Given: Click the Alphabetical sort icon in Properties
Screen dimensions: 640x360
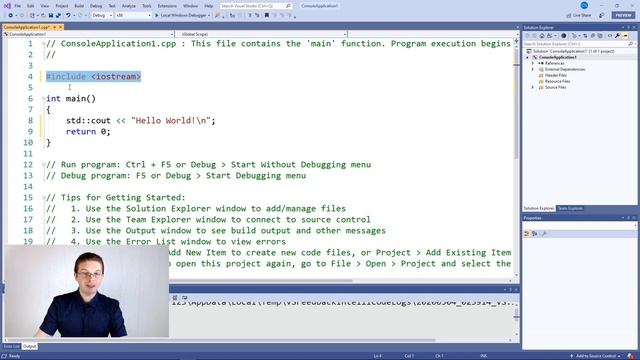Looking at the screenshot, I should (x=535, y=234).
